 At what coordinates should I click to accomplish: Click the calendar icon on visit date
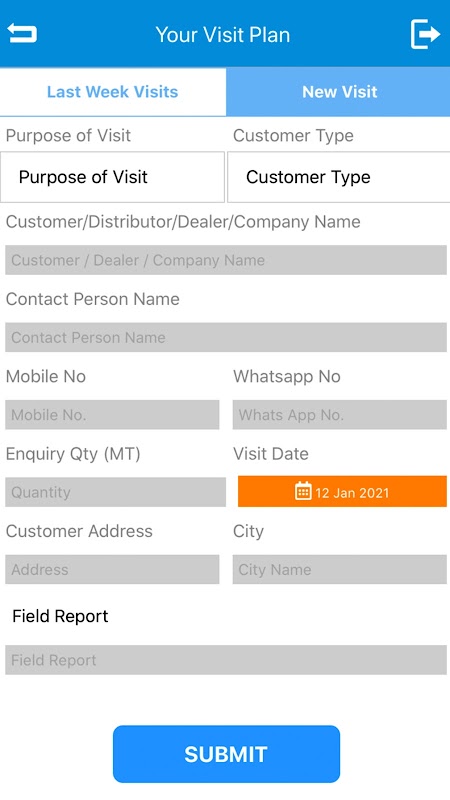click(303, 491)
